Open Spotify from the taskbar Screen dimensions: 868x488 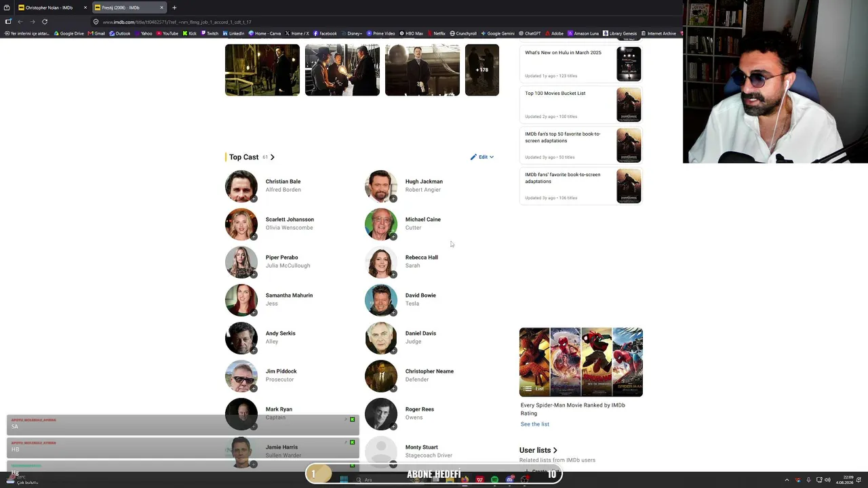point(494,480)
